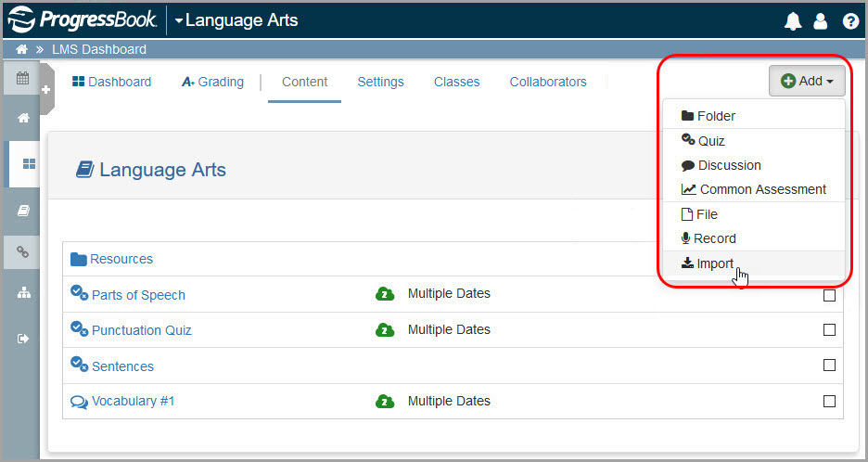Click the green cloud icon for Vocabulary #1
Screen dimensions: 868x462
[385, 402]
